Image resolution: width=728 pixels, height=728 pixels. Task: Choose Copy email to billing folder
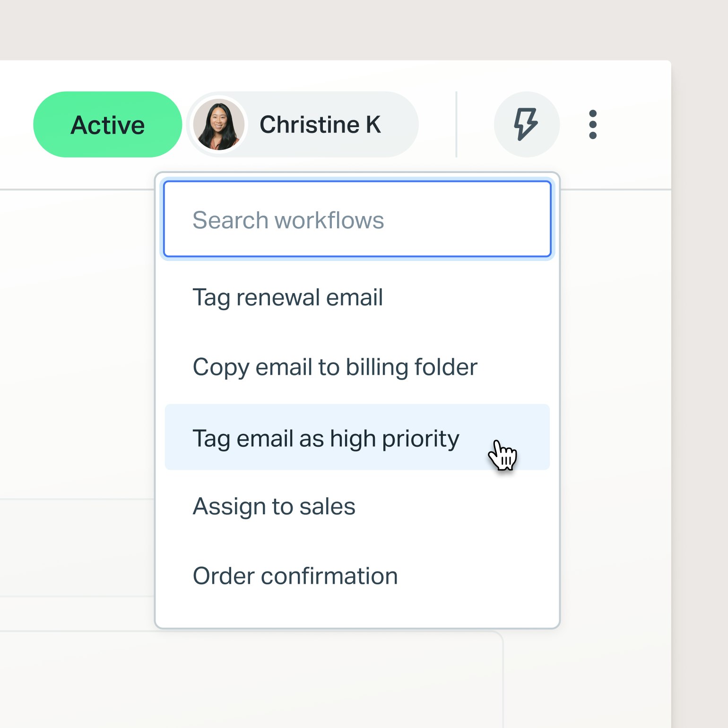pyautogui.click(x=335, y=367)
